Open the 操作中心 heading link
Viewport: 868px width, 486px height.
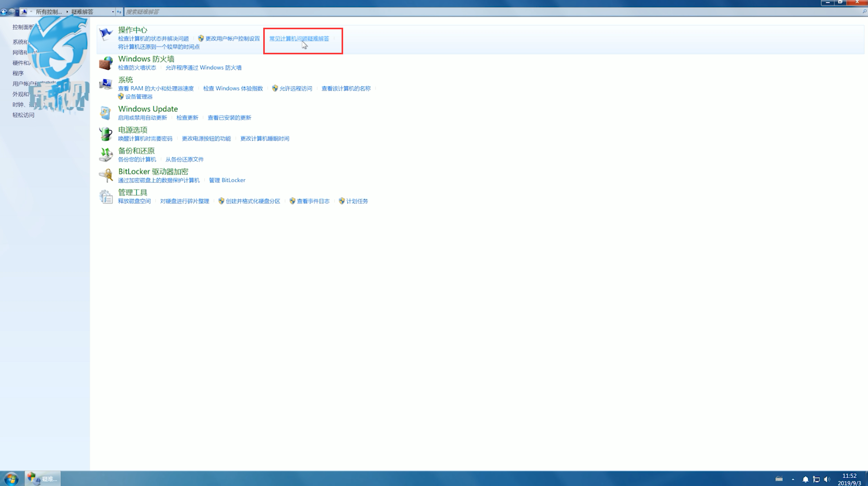coord(133,30)
